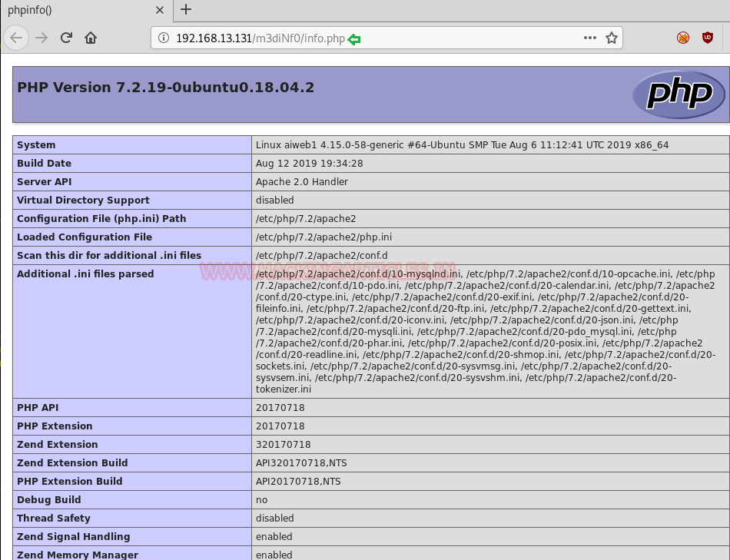Viewport: 730px width, 560px height.
Task: Close the phpinfo() tab
Action: 160,10
